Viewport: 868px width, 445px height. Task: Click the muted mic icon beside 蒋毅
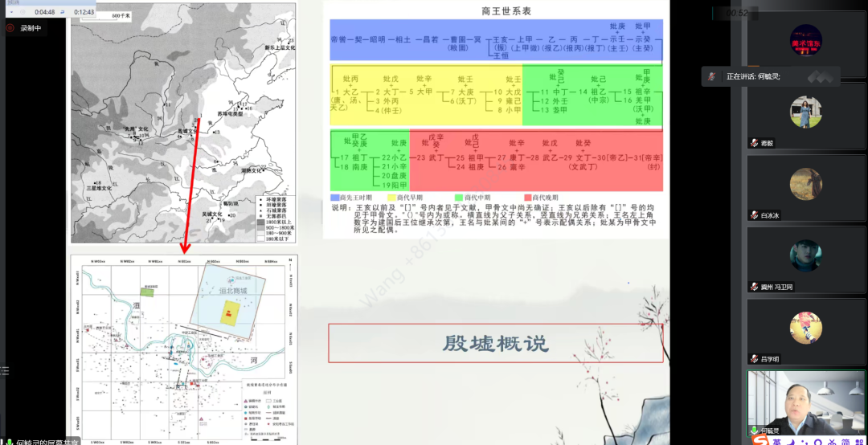pyautogui.click(x=754, y=143)
